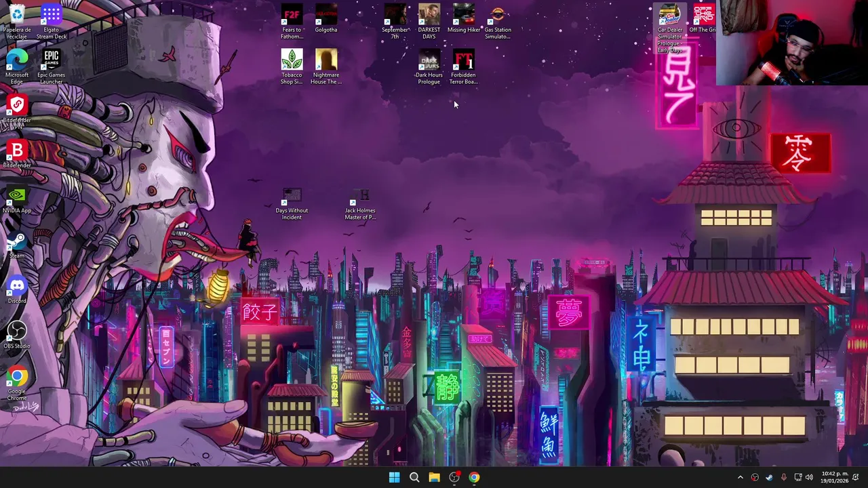Select the September 7th game shortcut

pos(395,22)
